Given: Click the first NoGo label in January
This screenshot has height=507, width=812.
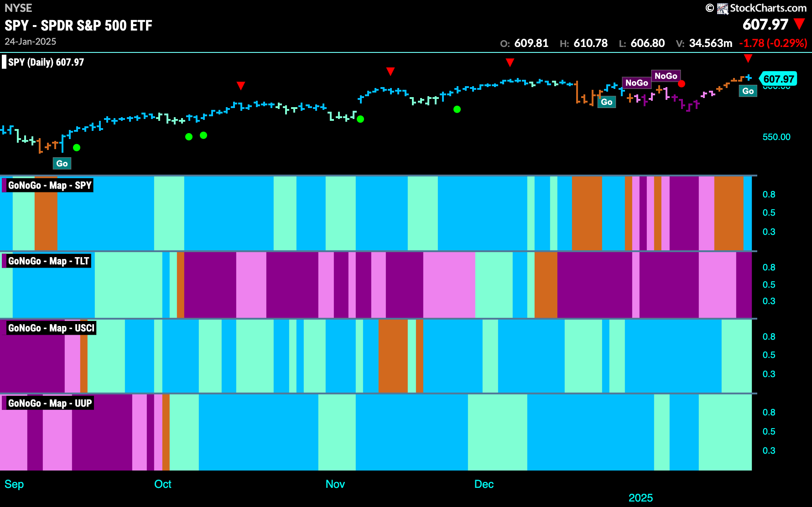Looking at the screenshot, I should click(x=637, y=83).
